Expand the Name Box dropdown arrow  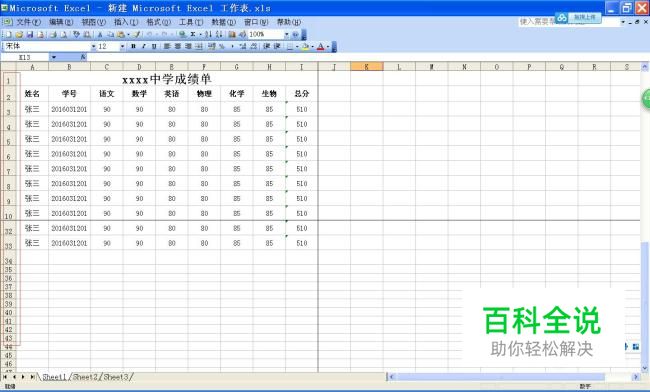pyautogui.click(x=53, y=57)
